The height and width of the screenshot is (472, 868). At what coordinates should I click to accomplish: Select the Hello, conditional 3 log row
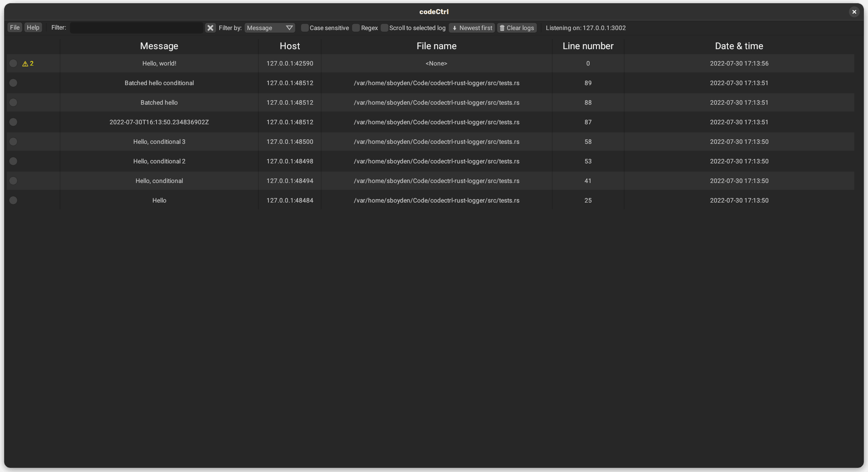point(159,142)
